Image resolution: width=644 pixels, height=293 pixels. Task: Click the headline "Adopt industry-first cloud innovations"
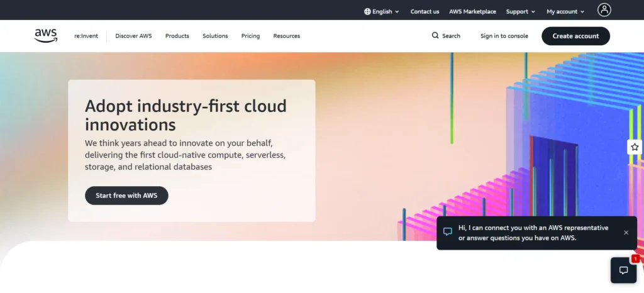[x=186, y=115]
